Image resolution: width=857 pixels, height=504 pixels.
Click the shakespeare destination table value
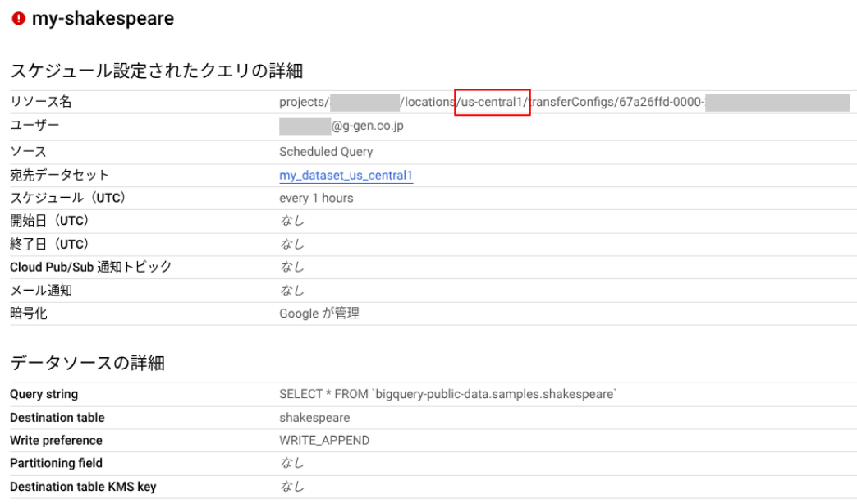coord(314,418)
